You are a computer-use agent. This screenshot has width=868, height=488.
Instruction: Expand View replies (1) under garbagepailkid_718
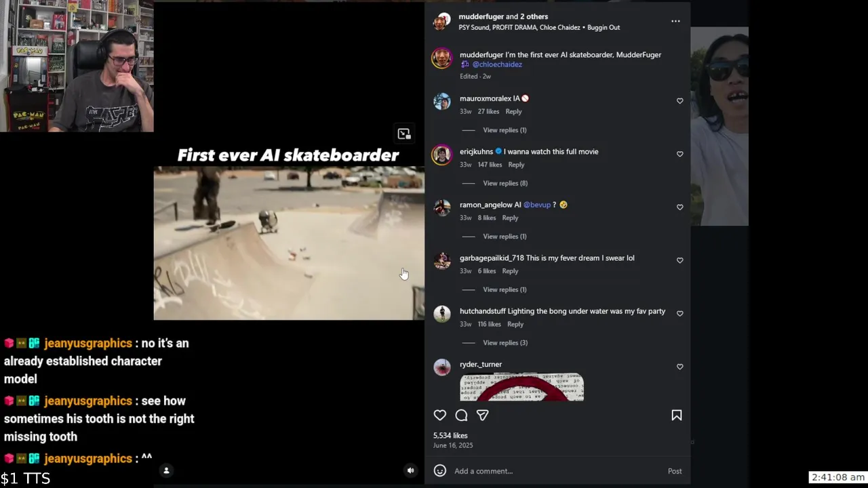coord(504,289)
